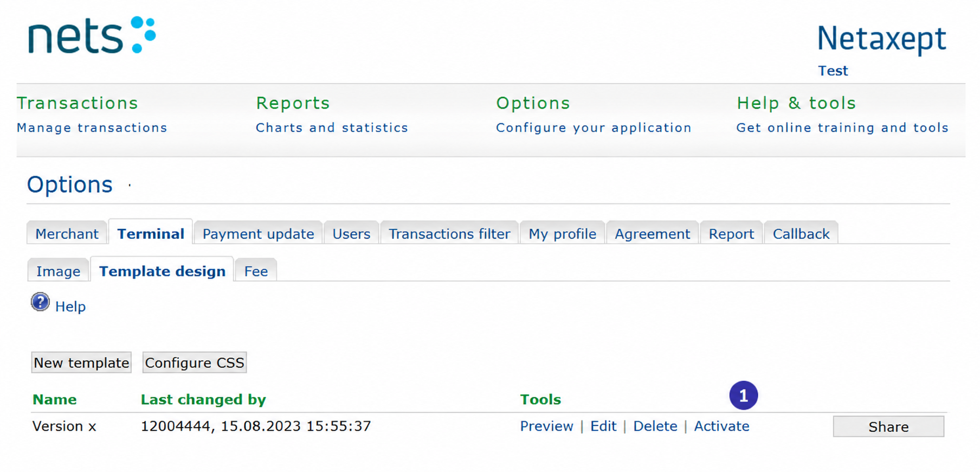980x472 pixels.
Task: Activate the Version x template
Action: [721, 426]
